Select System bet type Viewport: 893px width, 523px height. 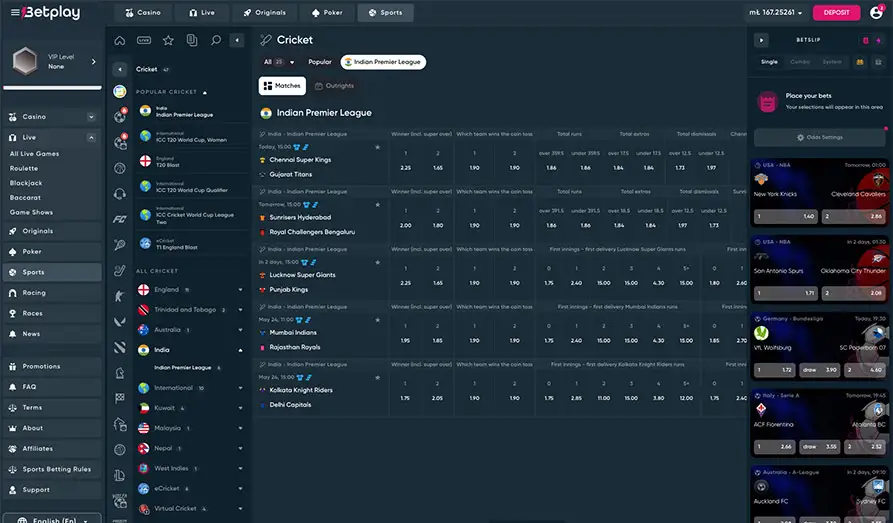click(x=832, y=62)
